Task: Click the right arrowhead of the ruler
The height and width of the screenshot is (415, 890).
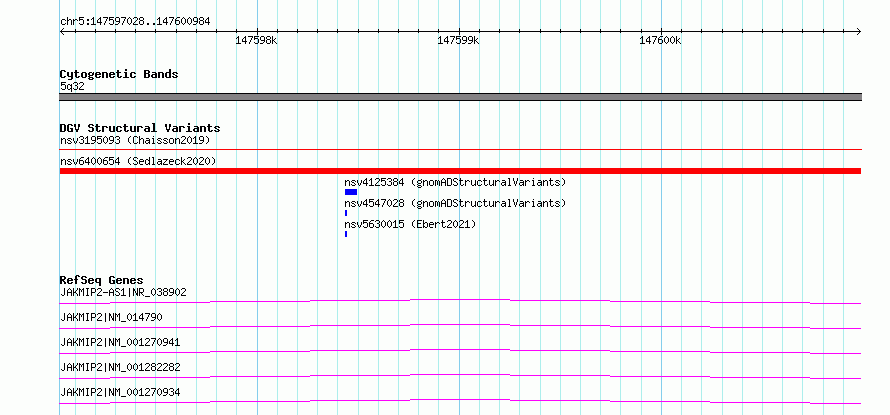Action: coord(859,32)
